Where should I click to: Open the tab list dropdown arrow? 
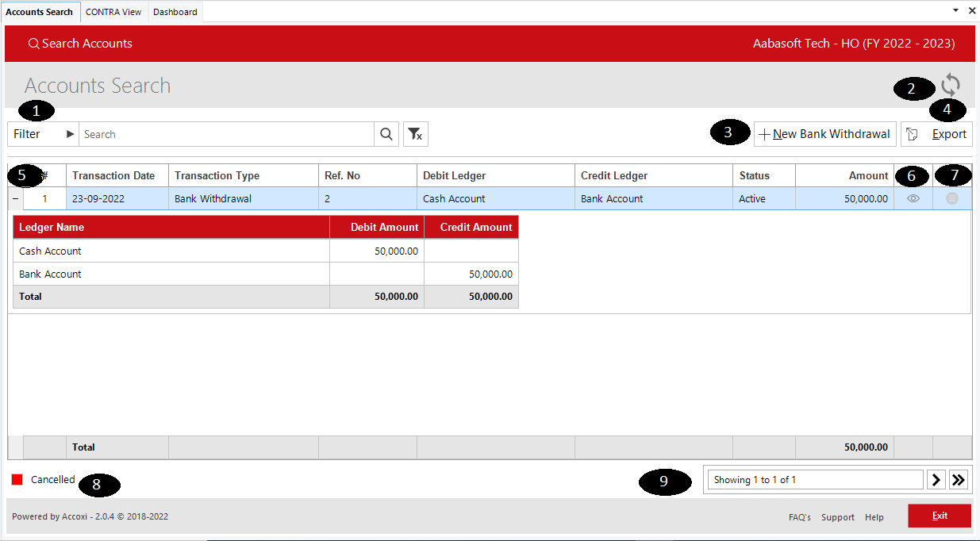click(955, 11)
